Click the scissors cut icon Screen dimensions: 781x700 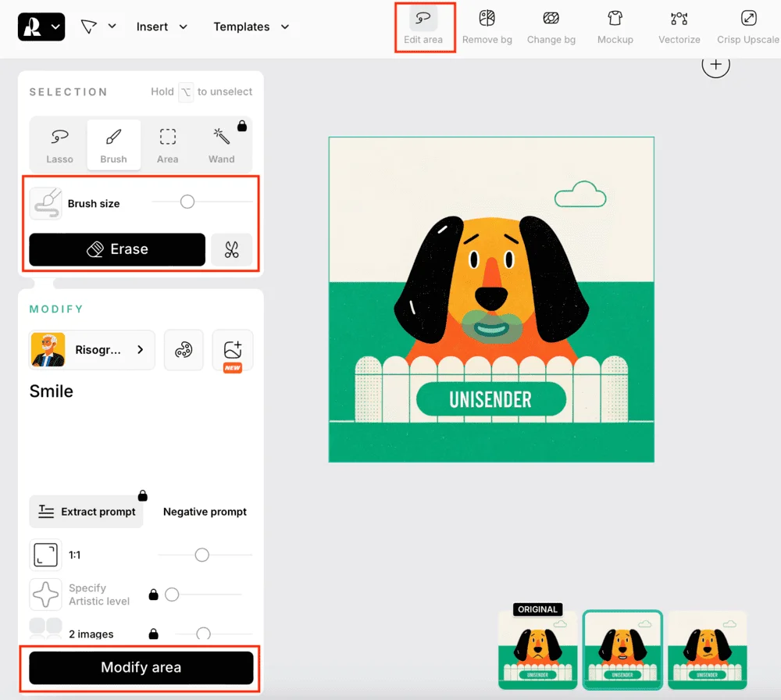click(x=231, y=250)
